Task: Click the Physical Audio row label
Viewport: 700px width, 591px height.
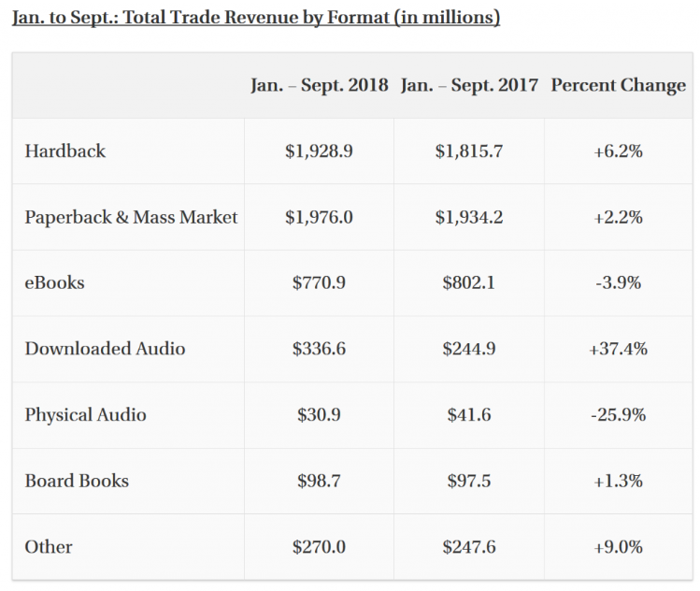Action: point(85,414)
